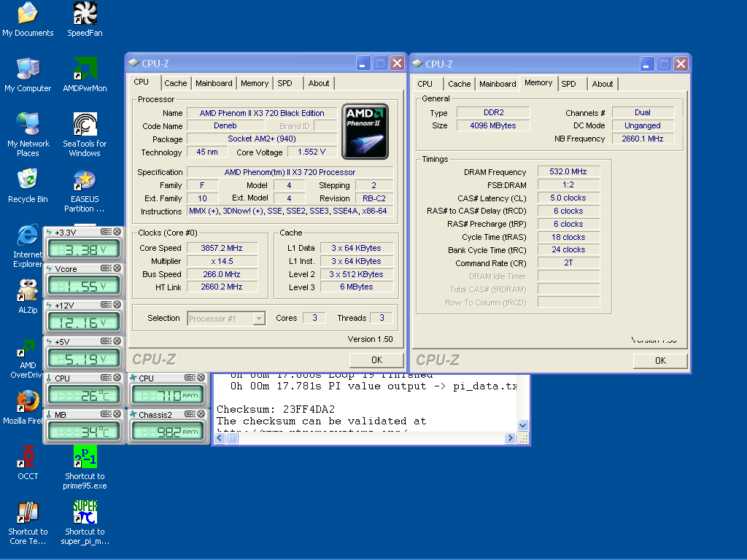Open the Shortcut to prime95.exe icon
Image resolution: width=747 pixels, height=560 pixels.
point(85,457)
